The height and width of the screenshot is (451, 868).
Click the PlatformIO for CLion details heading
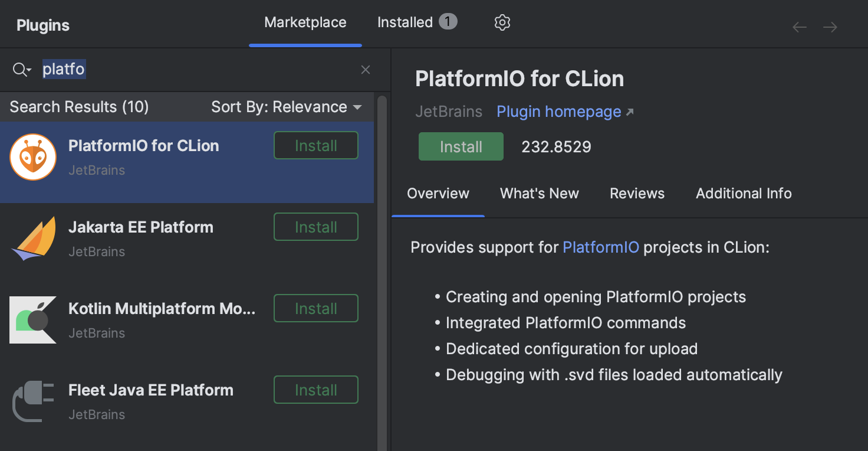(520, 79)
